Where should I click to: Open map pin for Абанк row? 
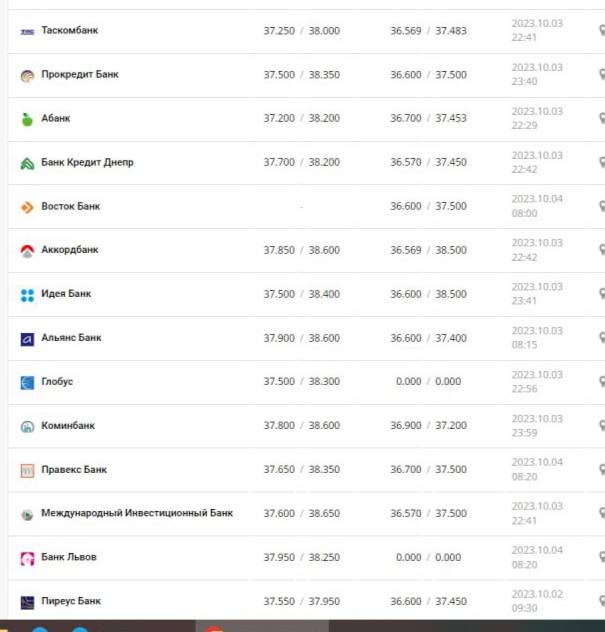click(601, 119)
